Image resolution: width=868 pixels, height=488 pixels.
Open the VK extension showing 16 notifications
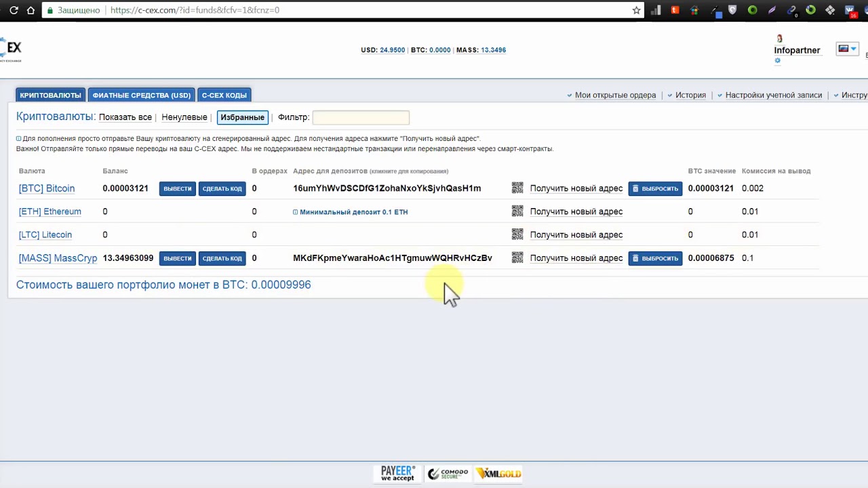(x=850, y=11)
